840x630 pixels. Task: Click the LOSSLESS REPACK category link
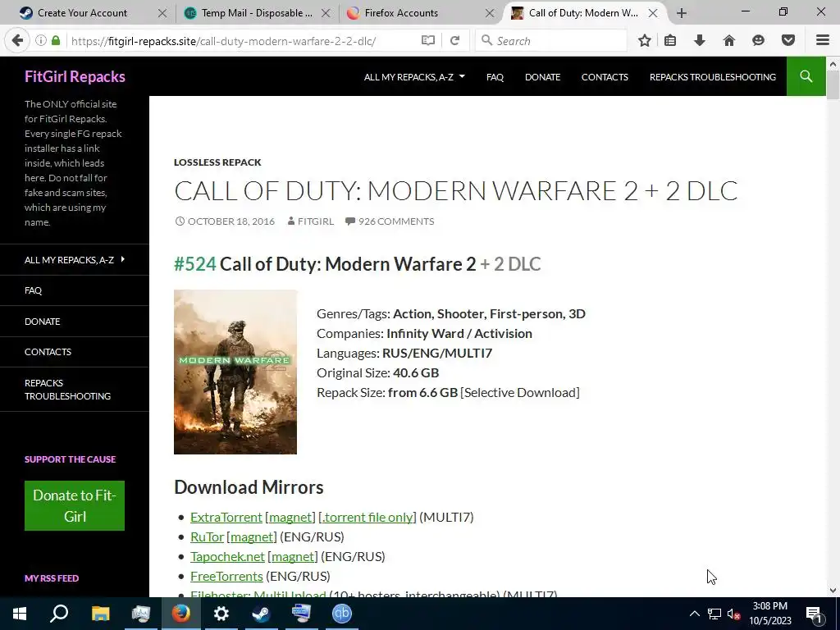(x=217, y=162)
